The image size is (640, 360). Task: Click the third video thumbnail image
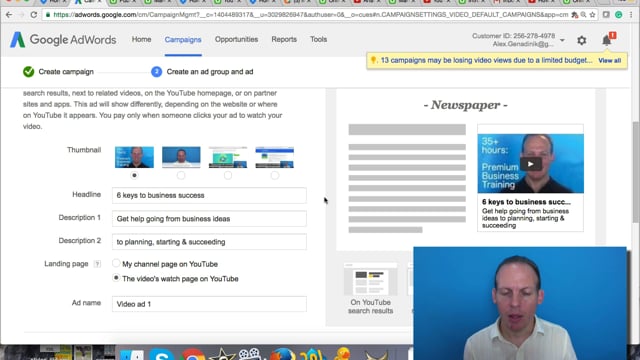click(x=228, y=157)
